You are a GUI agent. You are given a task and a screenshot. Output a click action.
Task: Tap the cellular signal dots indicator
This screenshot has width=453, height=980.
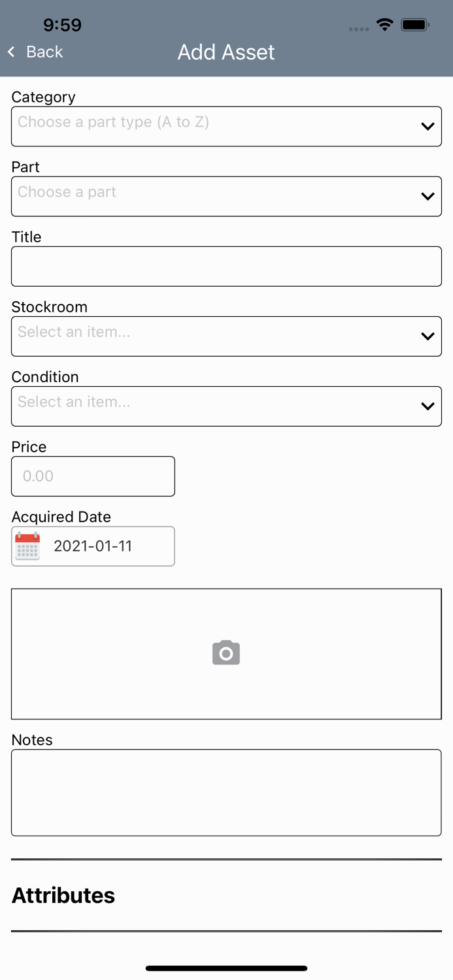tap(358, 28)
